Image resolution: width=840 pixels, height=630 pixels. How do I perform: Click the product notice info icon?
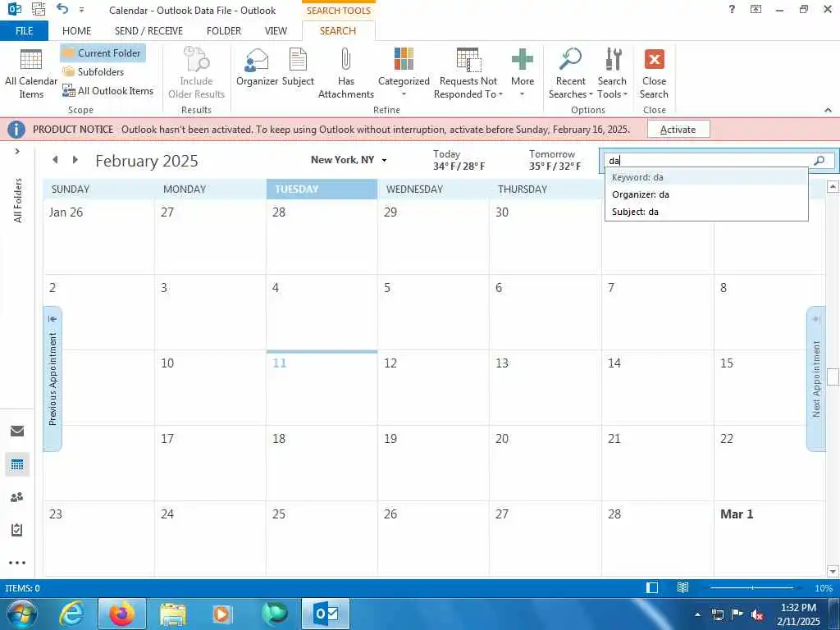pos(16,130)
